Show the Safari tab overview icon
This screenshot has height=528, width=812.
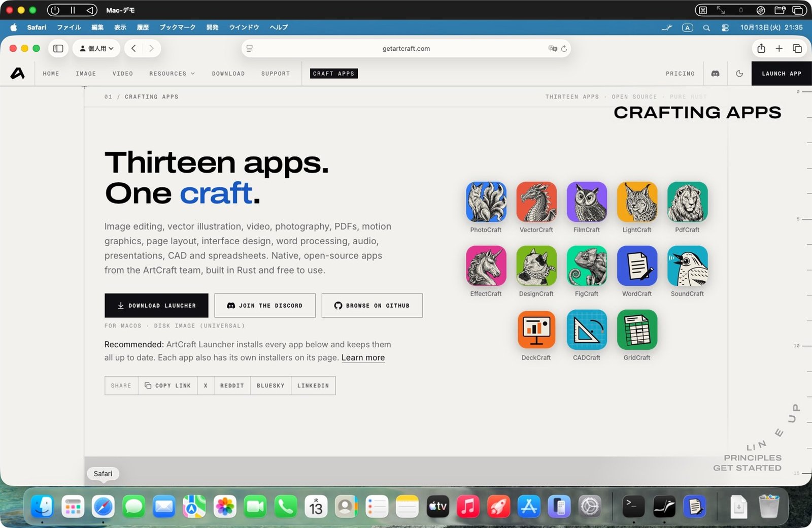click(x=797, y=48)
